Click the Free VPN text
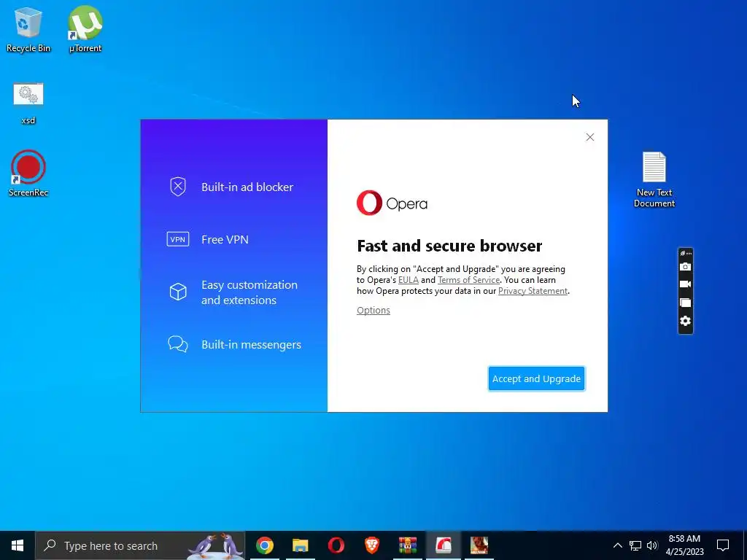Image resolution: width=747 pixels, height=560 pixels. (225, 239)
